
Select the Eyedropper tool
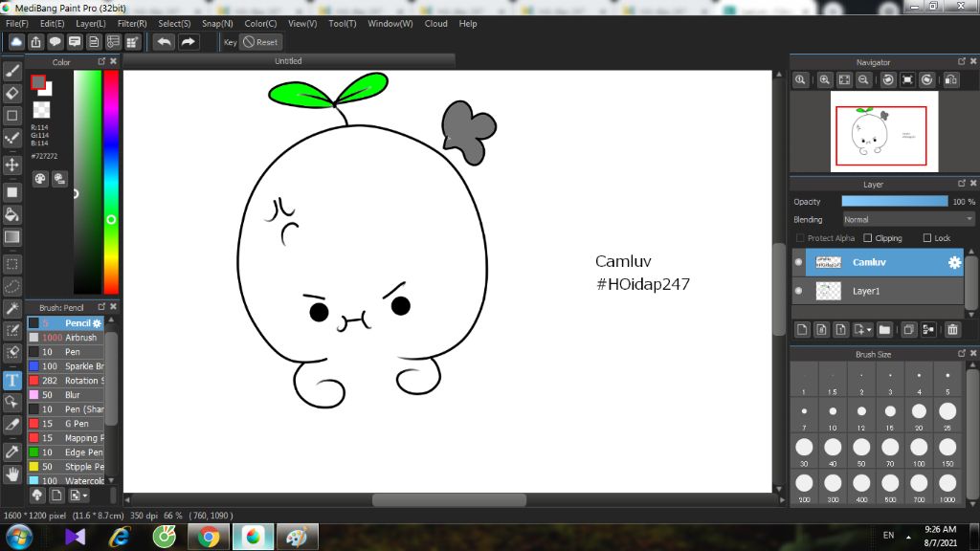[x=11, y=452]
